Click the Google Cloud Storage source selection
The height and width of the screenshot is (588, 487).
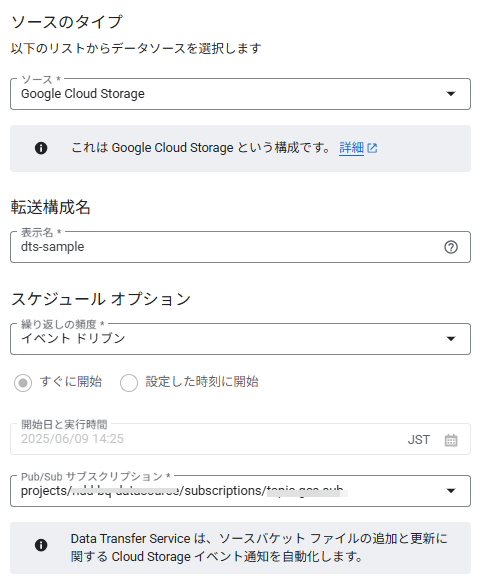[x=82, y=94]
